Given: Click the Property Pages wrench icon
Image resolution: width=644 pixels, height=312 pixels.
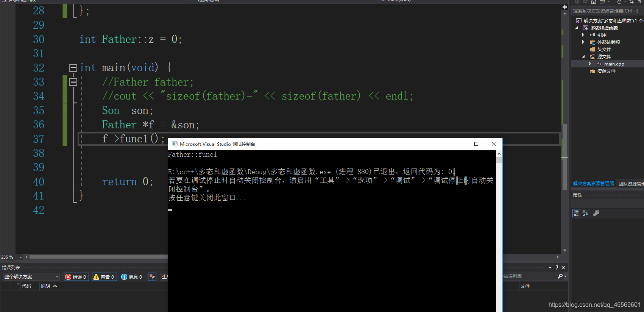Looking at the screenshot, I should 596,213.
